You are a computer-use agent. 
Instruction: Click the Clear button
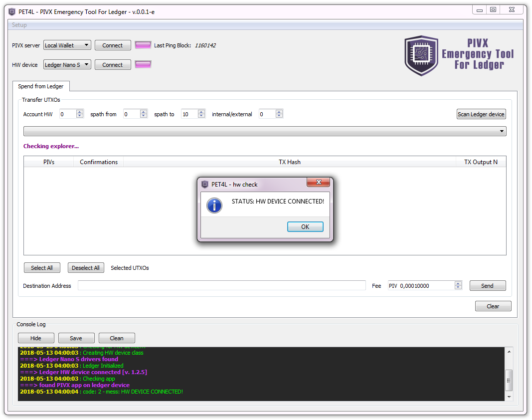(493, 306)
